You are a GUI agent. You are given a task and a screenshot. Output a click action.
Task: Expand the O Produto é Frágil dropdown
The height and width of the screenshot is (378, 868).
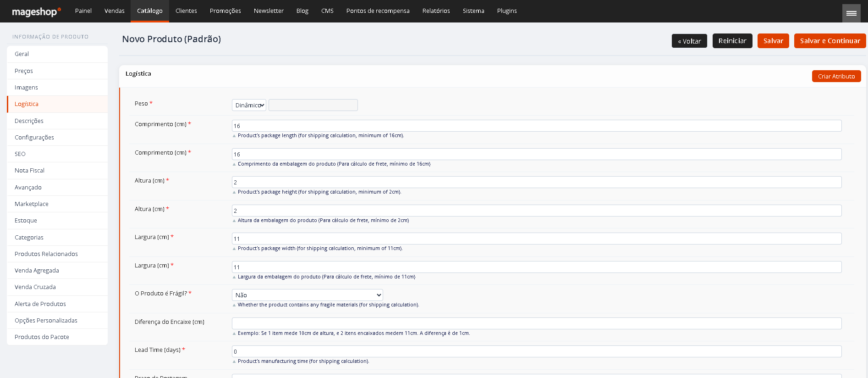coord(308,295)
